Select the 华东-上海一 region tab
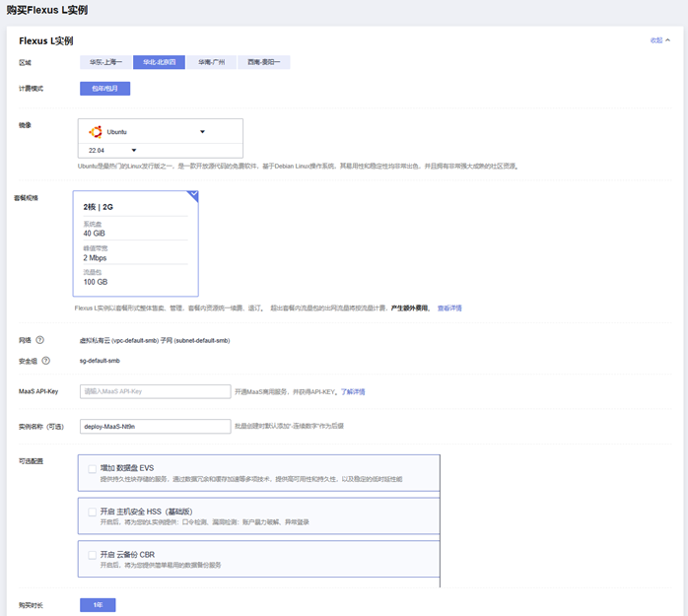The width and height of the screenshot is (688, 616). [105, 62]
